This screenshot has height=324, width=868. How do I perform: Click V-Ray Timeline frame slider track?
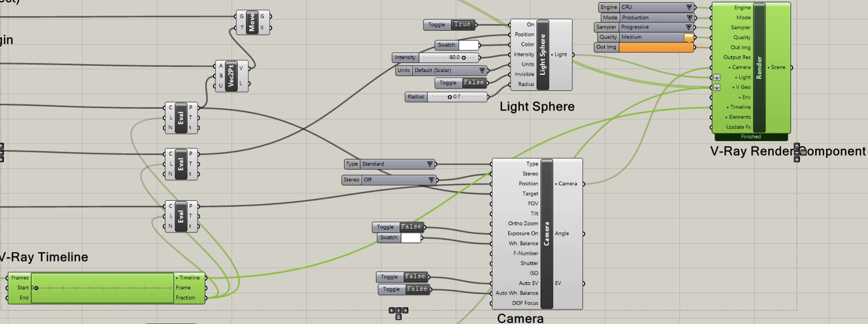(x=103, y=288)
